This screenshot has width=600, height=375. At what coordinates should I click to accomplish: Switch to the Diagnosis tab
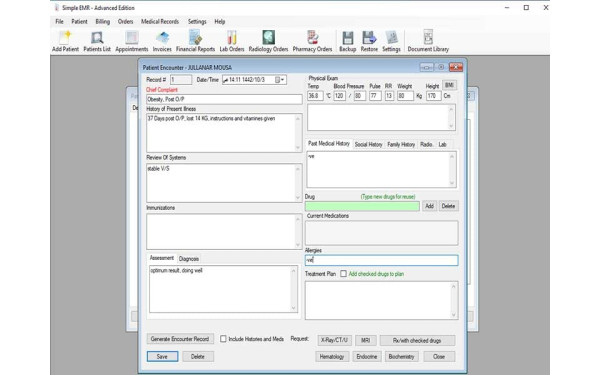click(x=189, y=259)
